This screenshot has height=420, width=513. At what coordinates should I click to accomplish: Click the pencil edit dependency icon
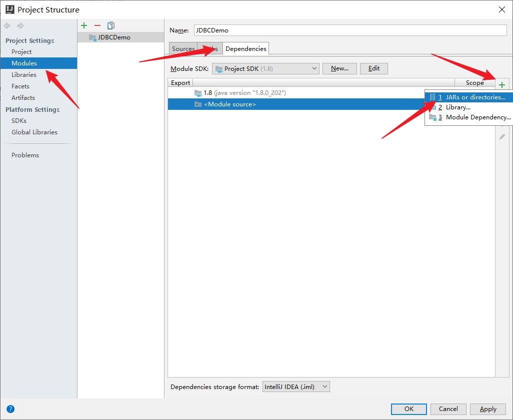coord(502,137)
